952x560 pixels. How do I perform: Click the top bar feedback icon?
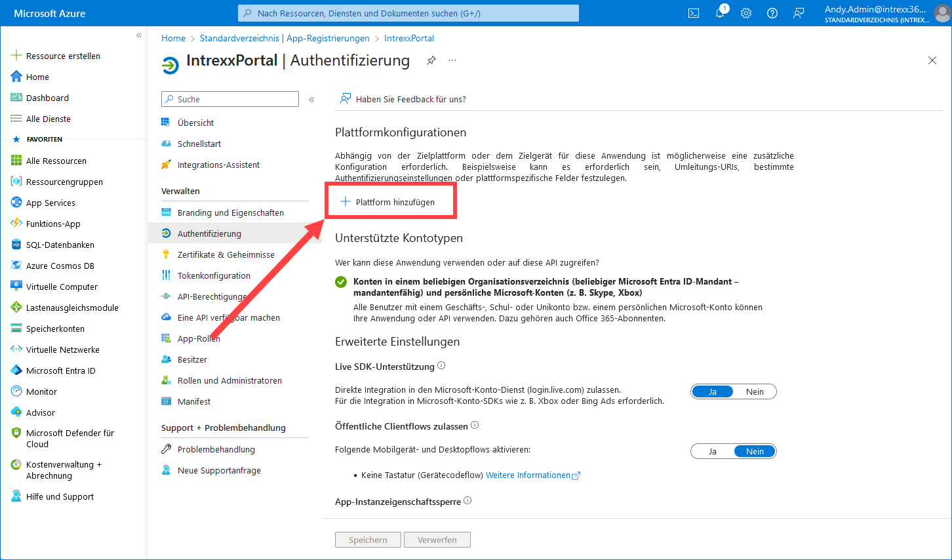pos(799,13)
